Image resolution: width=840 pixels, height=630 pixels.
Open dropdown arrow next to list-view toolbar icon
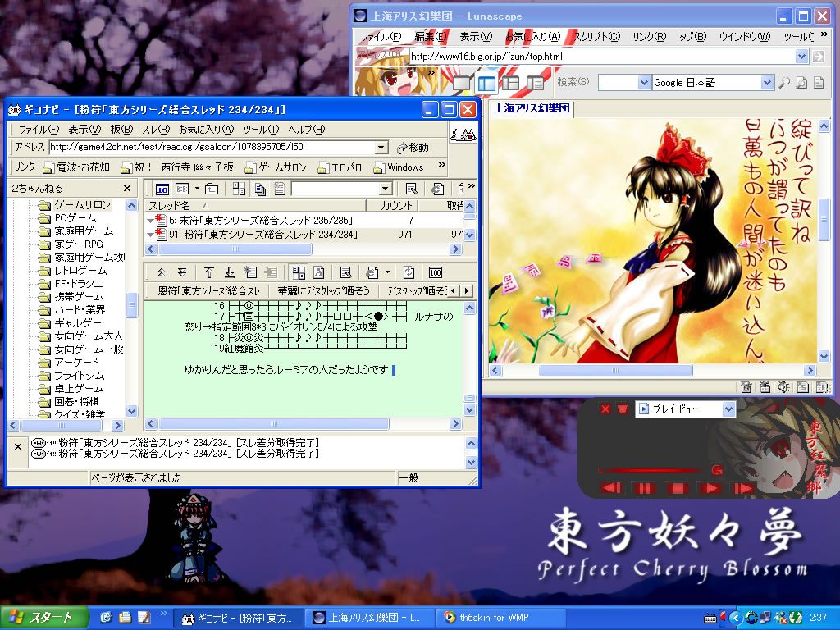coord(197,189)
